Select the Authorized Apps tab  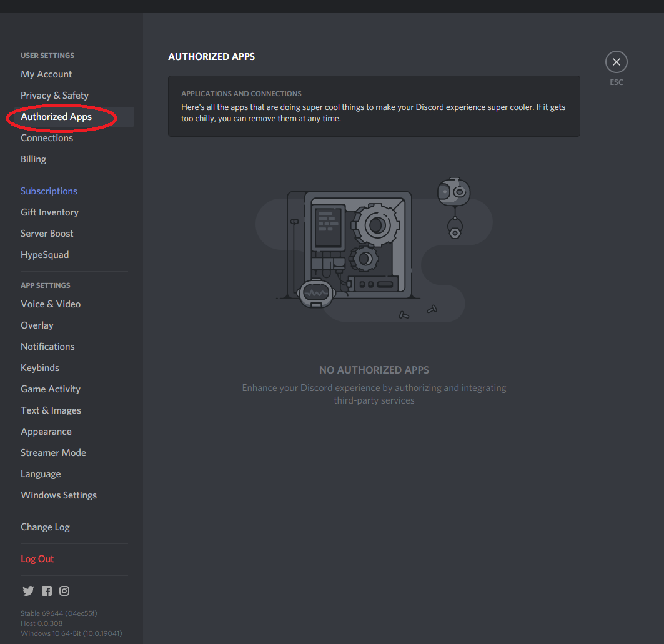tap(56, 117)
